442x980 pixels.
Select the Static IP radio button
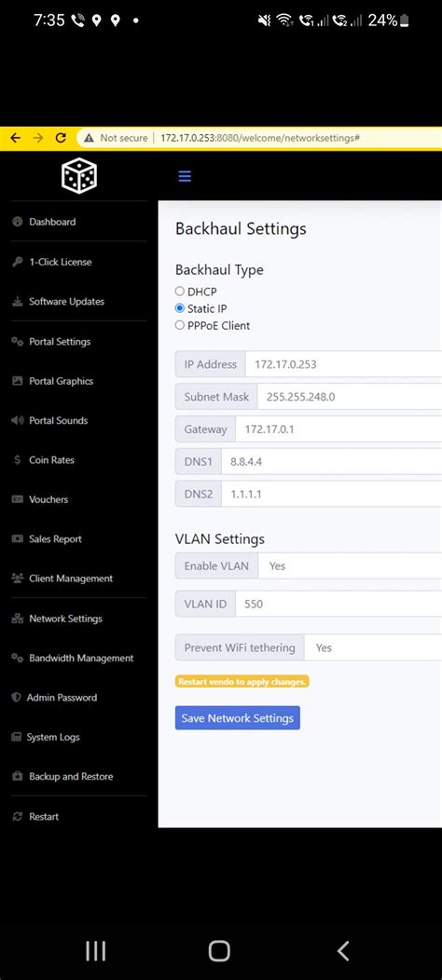tap(180, 308)
